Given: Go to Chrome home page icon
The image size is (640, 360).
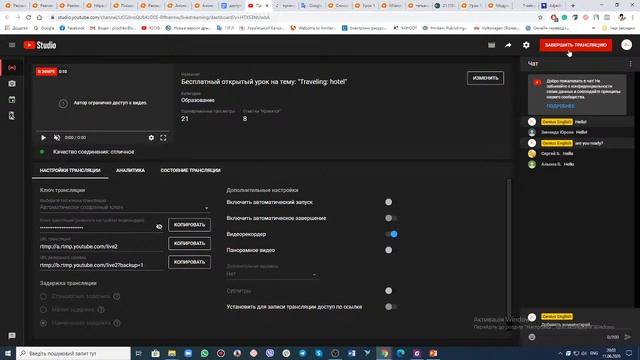Looking at the screenshot, I should tap(39, 18).
